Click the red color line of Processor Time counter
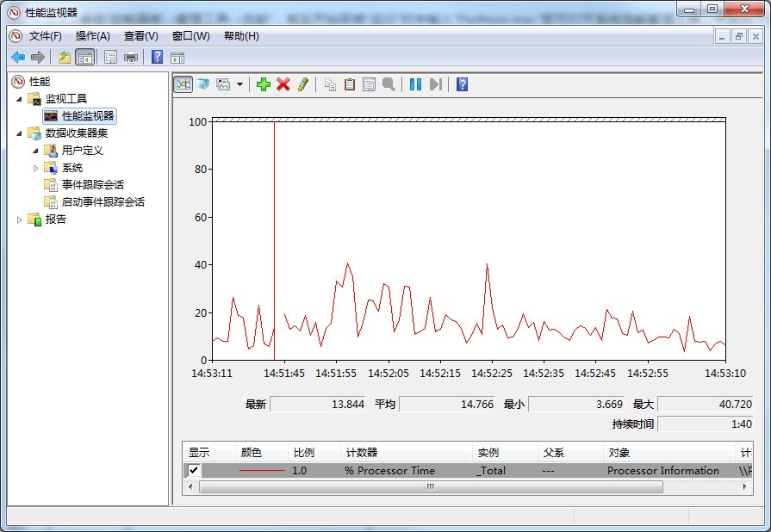Screen dimensions: 771x532 tap(262, 471)
